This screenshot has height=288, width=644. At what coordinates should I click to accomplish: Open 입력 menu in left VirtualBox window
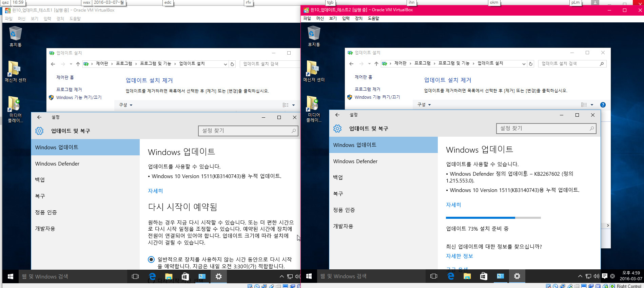47,19
